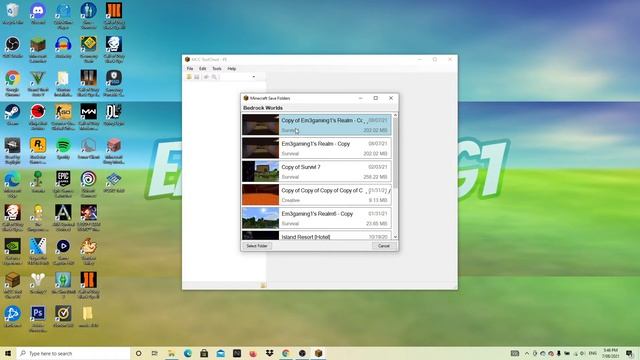
Task: Open The Sims 3 desktop icon
Action: click(63, 285)
